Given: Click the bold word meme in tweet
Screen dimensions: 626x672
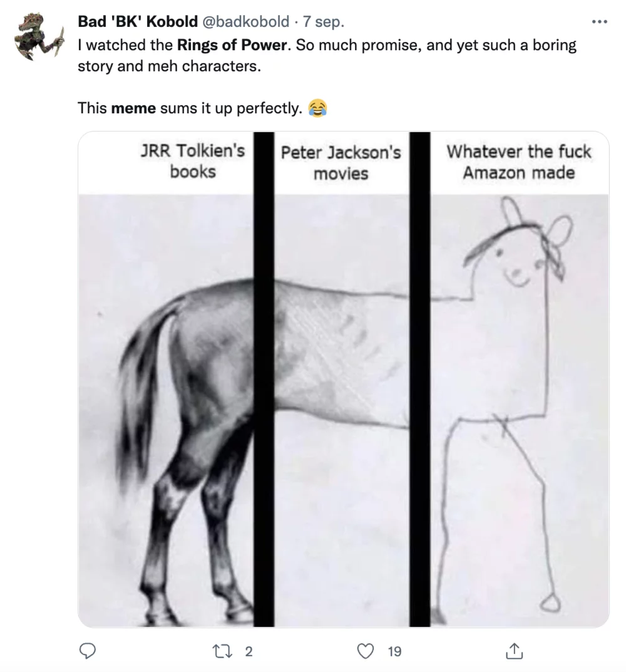Looking at the screenshot, I should tap(133, 108).
